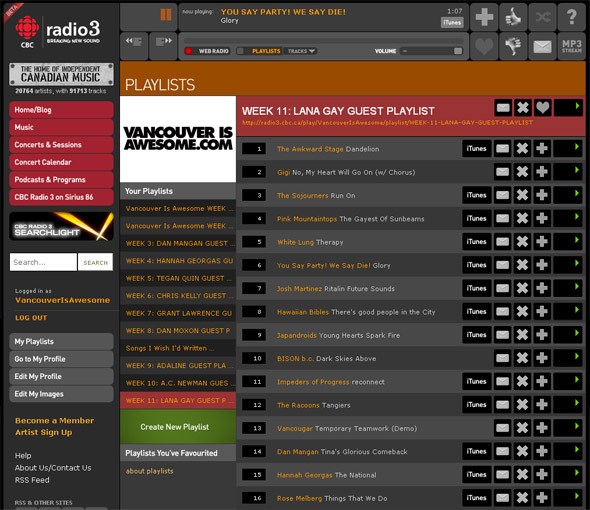Click Create New Playlist

pyautogui.click(x=178, y=427)
